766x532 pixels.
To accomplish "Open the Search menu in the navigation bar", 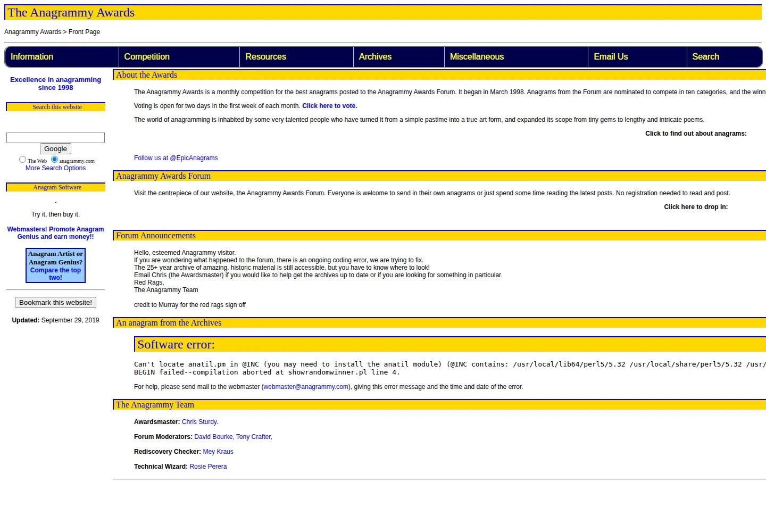I will coord(725,57).
